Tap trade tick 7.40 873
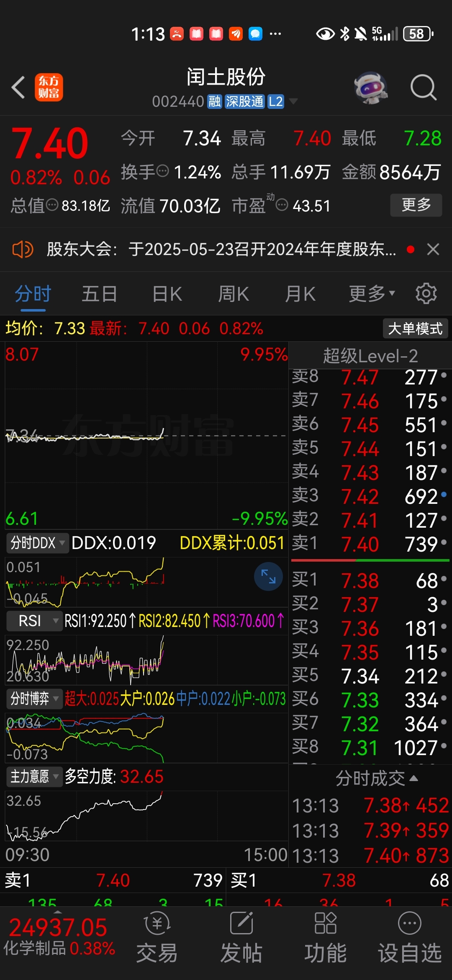Image resolution: width=452 pixels, height=980 pixels. coord(370,856)
